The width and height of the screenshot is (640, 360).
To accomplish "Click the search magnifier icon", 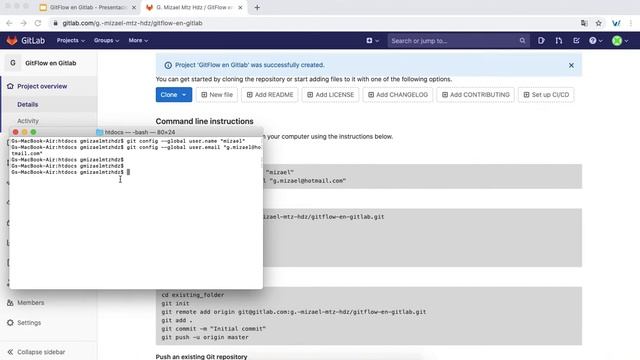I will 522,40.
